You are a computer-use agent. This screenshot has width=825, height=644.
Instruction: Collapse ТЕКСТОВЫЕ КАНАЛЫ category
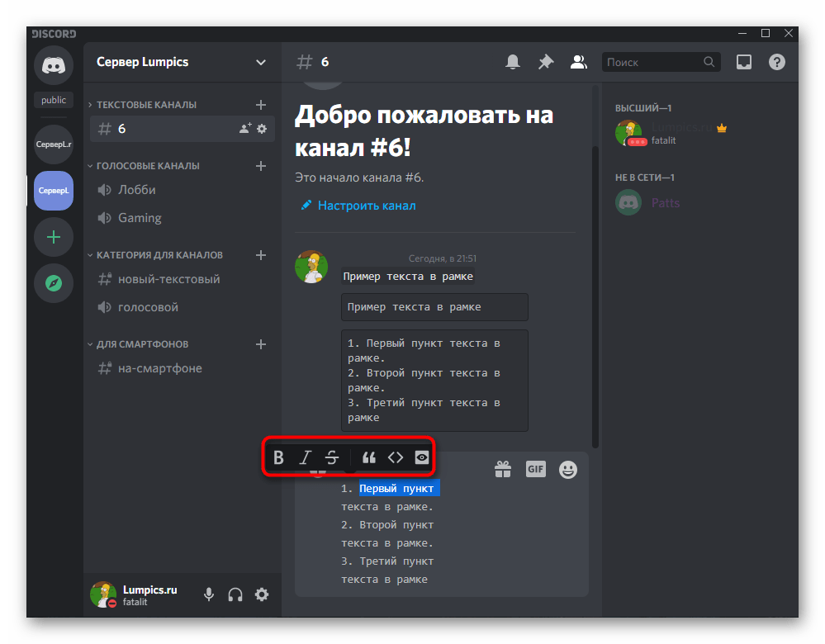pos(146,105)
